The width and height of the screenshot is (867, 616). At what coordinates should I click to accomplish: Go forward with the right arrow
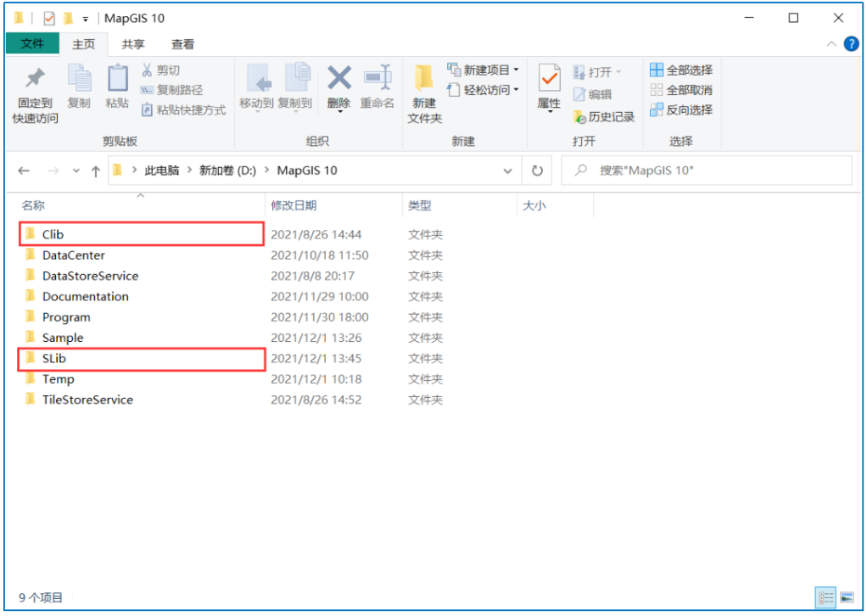53,171
